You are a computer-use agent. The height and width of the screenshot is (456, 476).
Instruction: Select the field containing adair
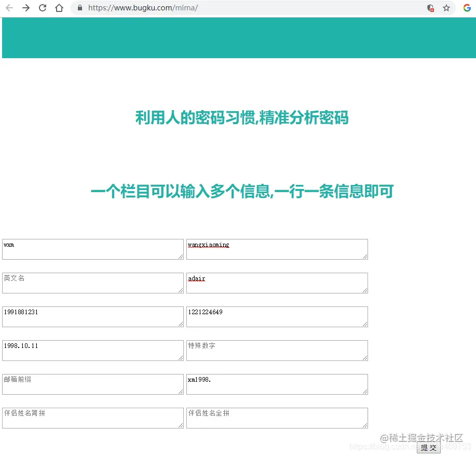pos(277,283)
